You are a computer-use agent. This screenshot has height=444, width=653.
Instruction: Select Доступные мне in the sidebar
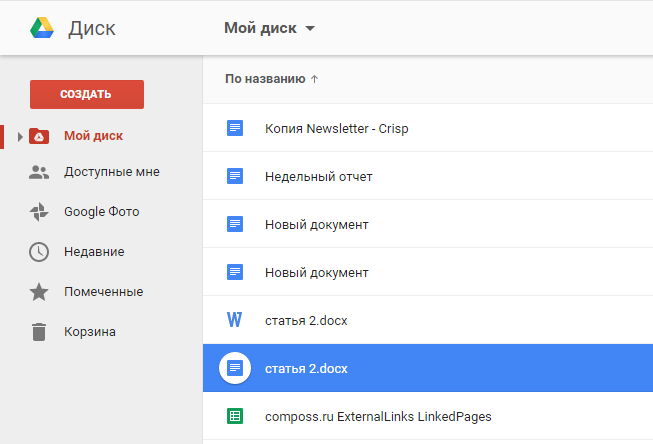pos(112,172)
